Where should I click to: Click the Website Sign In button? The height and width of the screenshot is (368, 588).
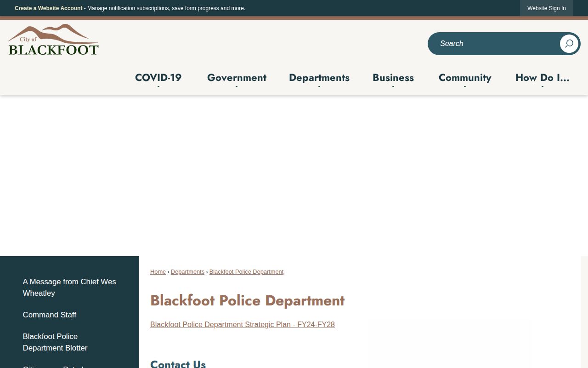point(547,8)
